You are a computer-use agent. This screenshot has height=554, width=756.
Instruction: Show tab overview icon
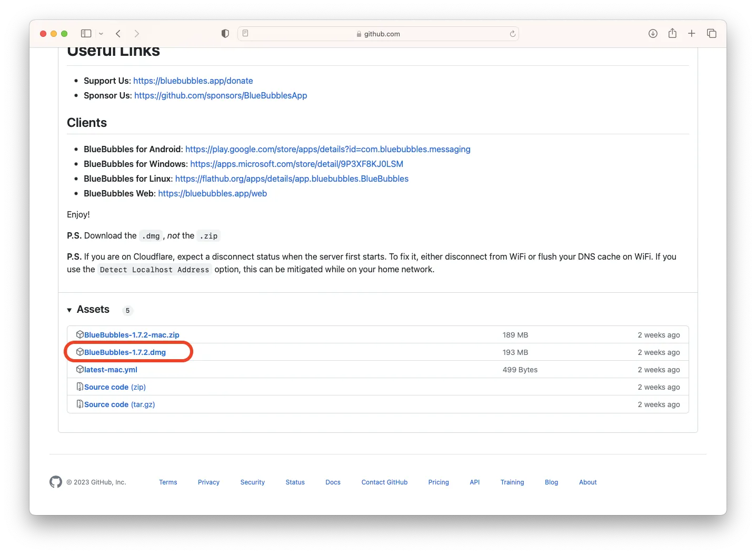pos(712,34)
